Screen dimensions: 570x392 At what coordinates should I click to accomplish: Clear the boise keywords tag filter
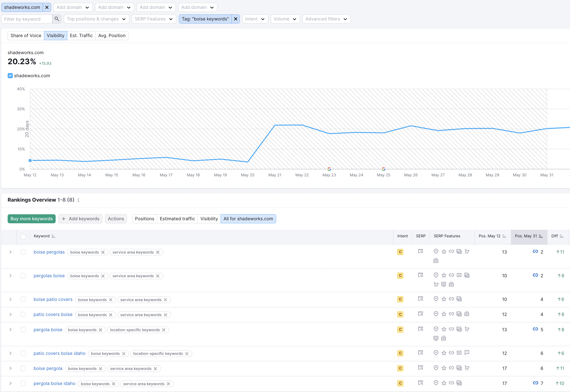[236, 19]
